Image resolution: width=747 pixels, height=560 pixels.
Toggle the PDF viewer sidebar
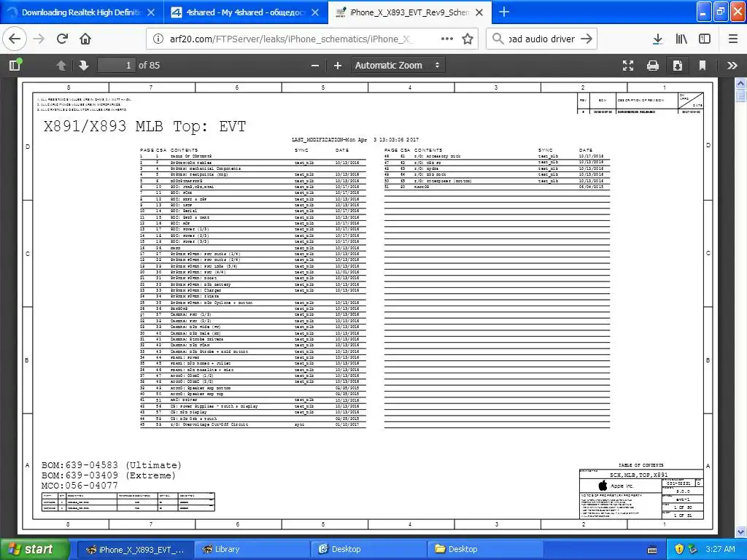(15, 65)
